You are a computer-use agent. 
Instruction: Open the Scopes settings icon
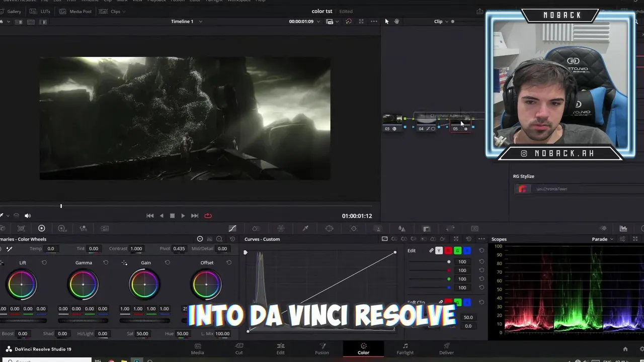[623, 239]
